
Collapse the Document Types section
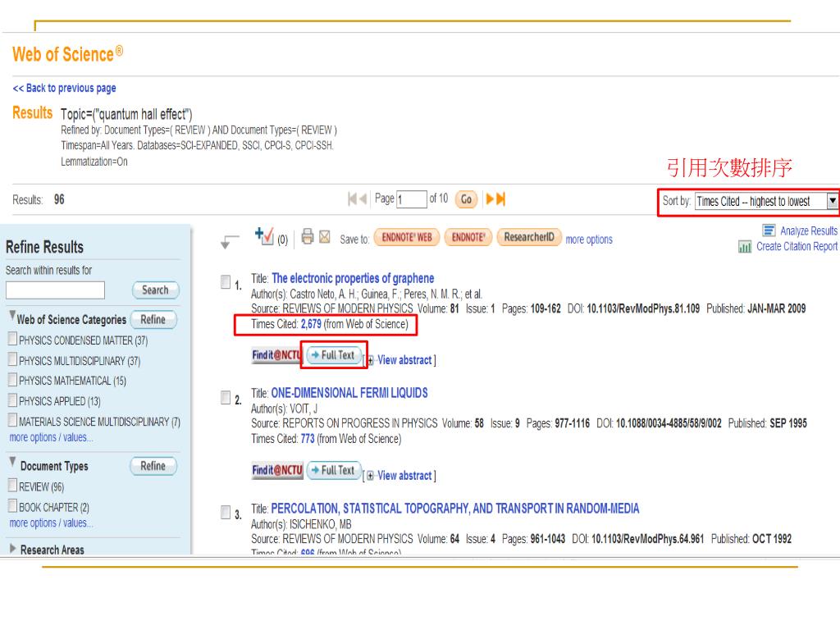[x=11, y=462]
